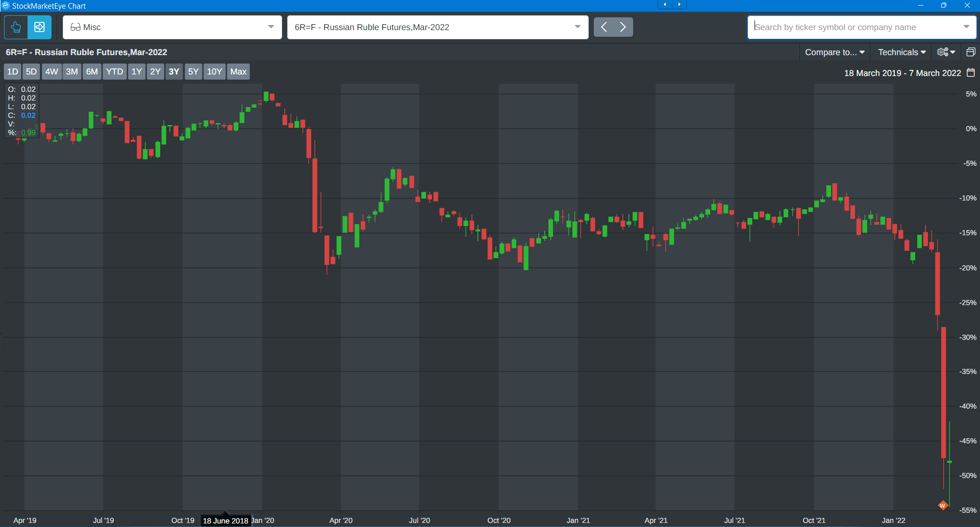Click the stacked windows icon beside settings
The height and width of the screenshot is (527, 980).
coord(970,52)
